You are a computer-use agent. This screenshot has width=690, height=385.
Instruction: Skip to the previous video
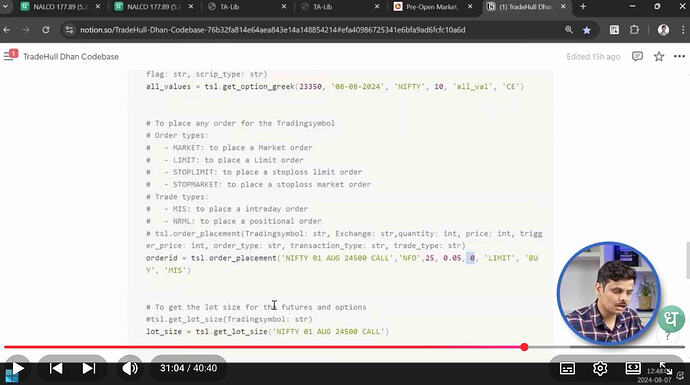click(x=56, y=368)
